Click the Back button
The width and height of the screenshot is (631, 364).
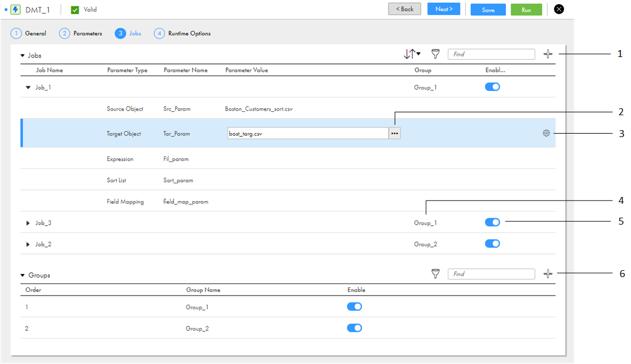click(x=405, y=9)
